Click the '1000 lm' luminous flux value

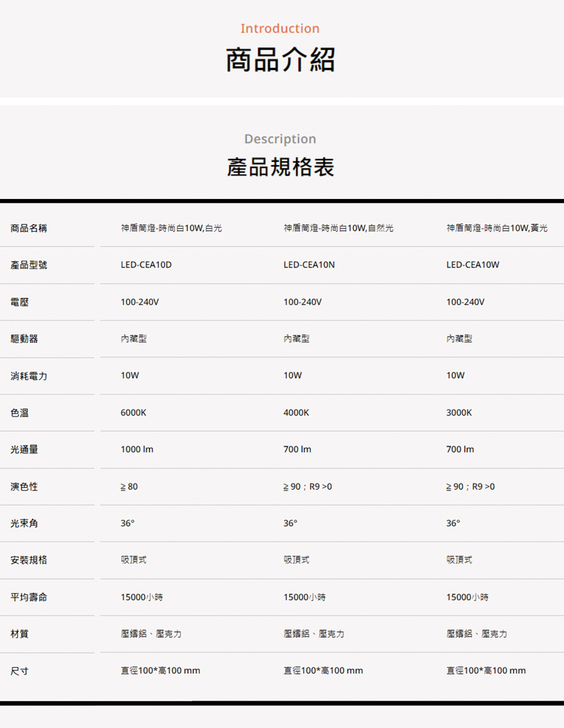137,450
